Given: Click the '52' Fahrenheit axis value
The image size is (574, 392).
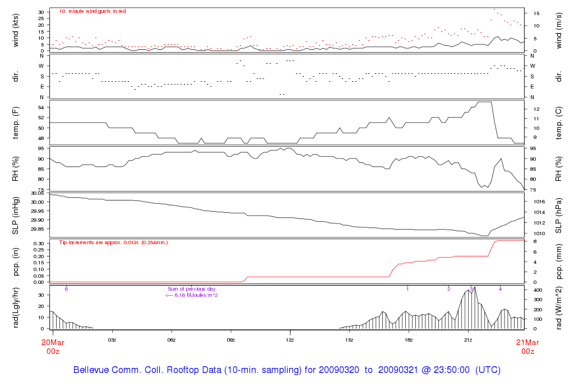Looking at the screenshot, I should pos(41,118).
